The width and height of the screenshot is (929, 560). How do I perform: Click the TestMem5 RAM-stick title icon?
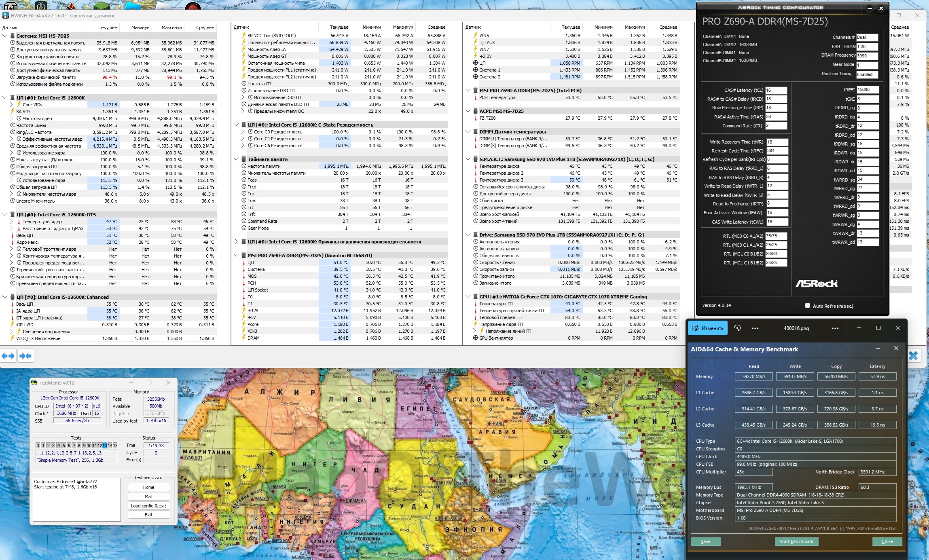tap(35, 382)
